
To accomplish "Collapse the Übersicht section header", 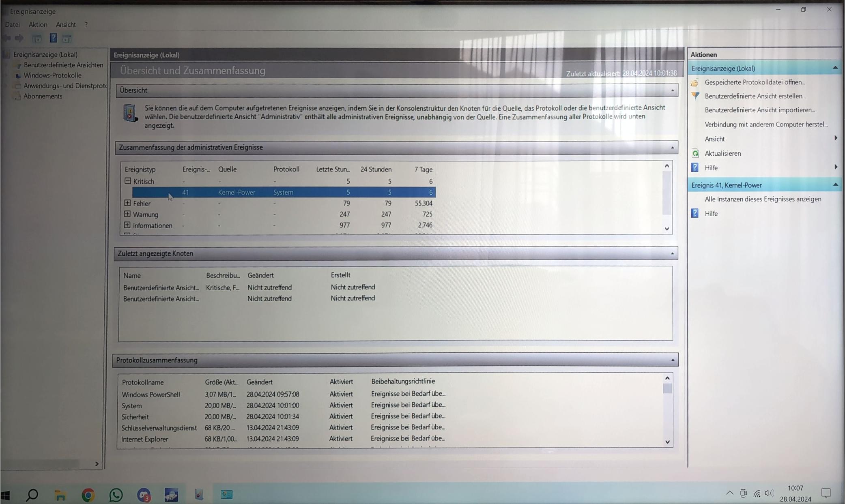I will click(x=672, y=90).
